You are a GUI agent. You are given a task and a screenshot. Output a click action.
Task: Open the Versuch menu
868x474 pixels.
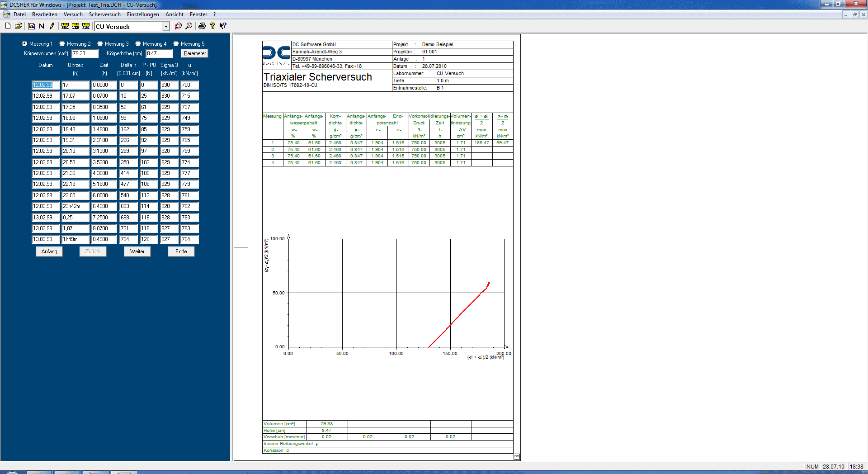pos(73,14)
